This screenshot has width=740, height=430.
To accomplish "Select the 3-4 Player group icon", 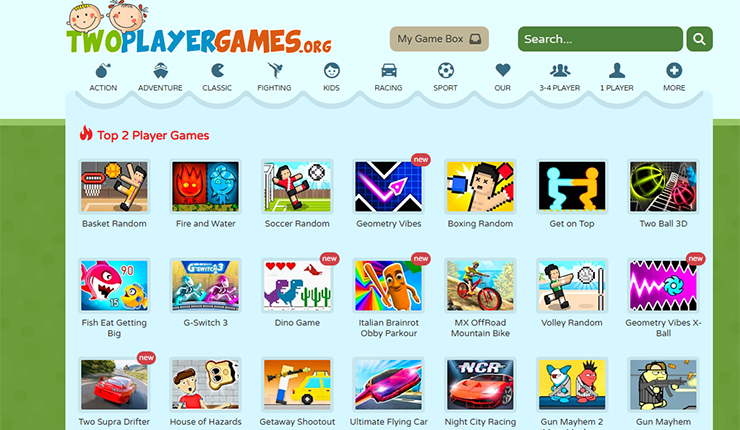I will pos(560,71).
